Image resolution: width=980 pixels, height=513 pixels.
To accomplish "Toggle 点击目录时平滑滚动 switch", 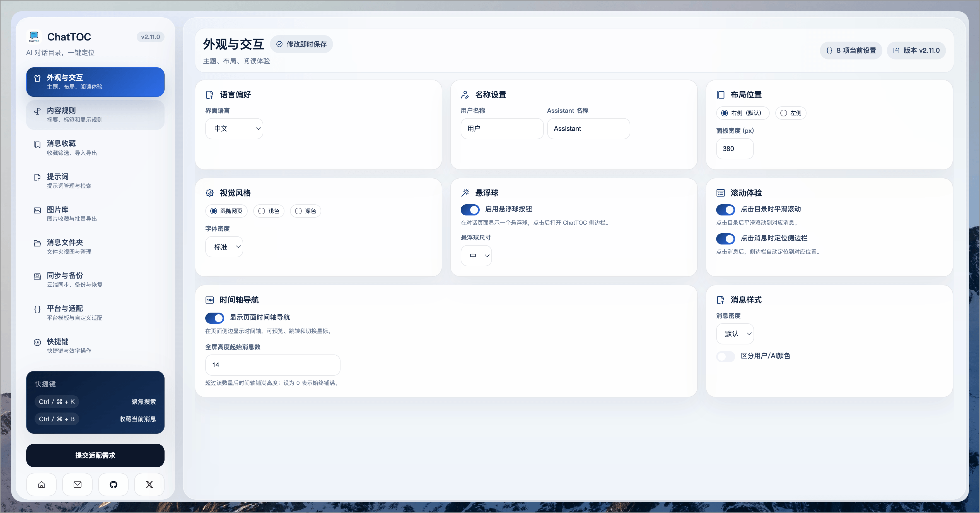I will coord(725,209).
